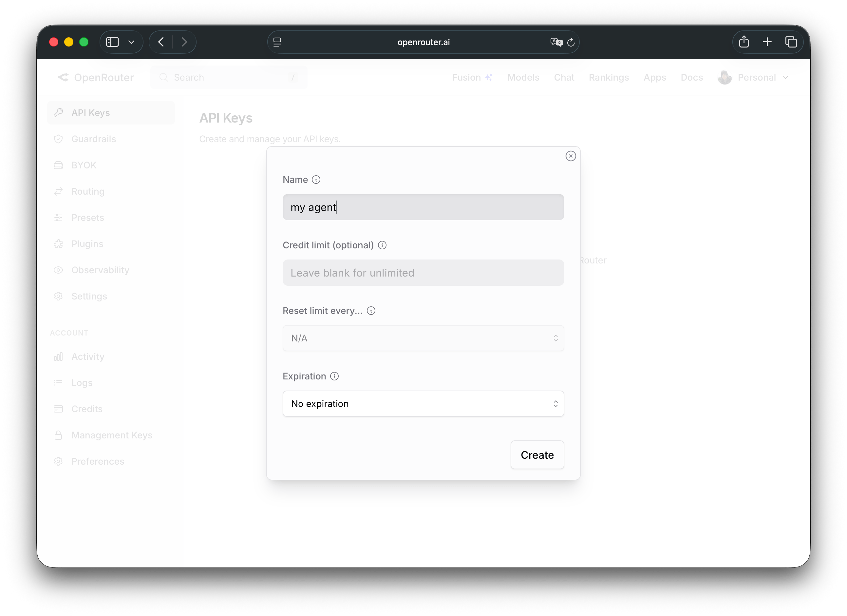Image resolution: width=847 pixels, height=616 pixels.
Task: Click the Safari share icon
Action: coord(743,42)
